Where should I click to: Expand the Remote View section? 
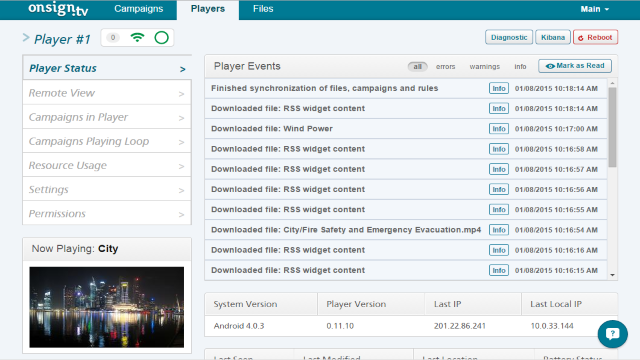tap(107, 93)
